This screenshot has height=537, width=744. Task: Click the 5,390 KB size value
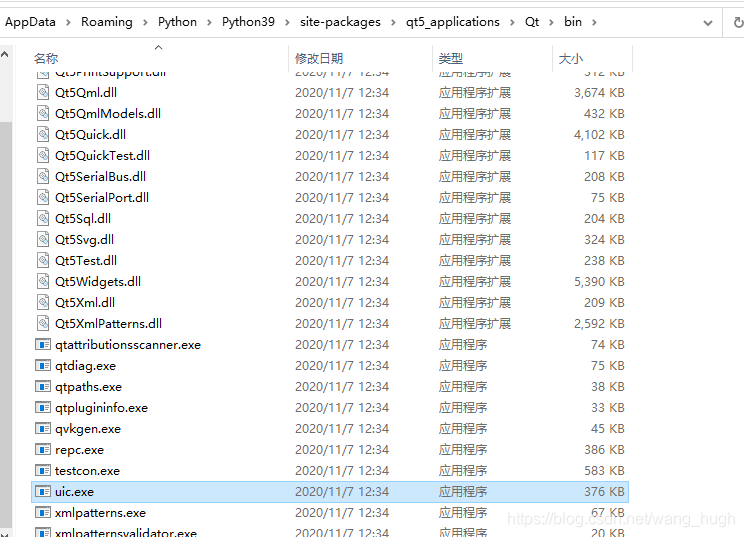click(599, 281)
